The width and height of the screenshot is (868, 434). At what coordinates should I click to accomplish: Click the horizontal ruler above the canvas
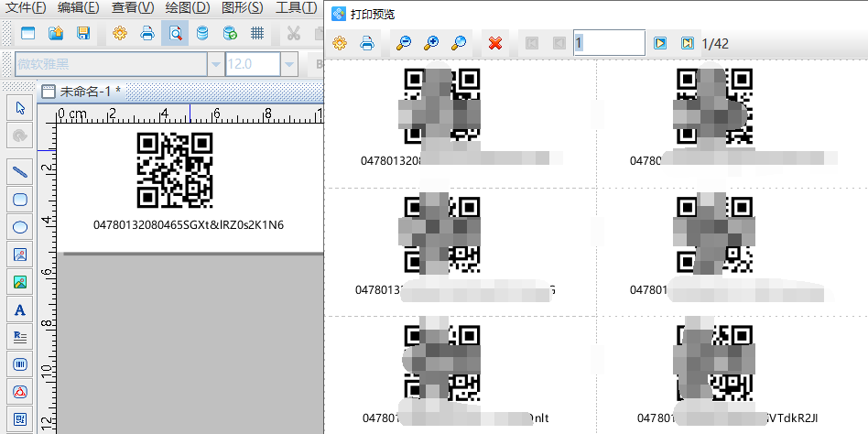point(190,114)
